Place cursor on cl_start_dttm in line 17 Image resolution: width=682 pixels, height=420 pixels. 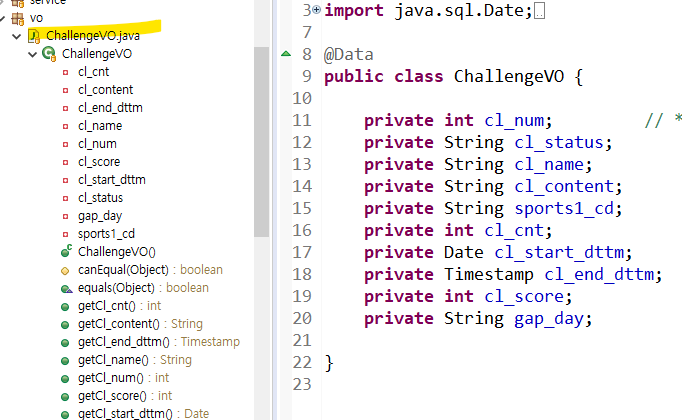(x=559, y=253)
